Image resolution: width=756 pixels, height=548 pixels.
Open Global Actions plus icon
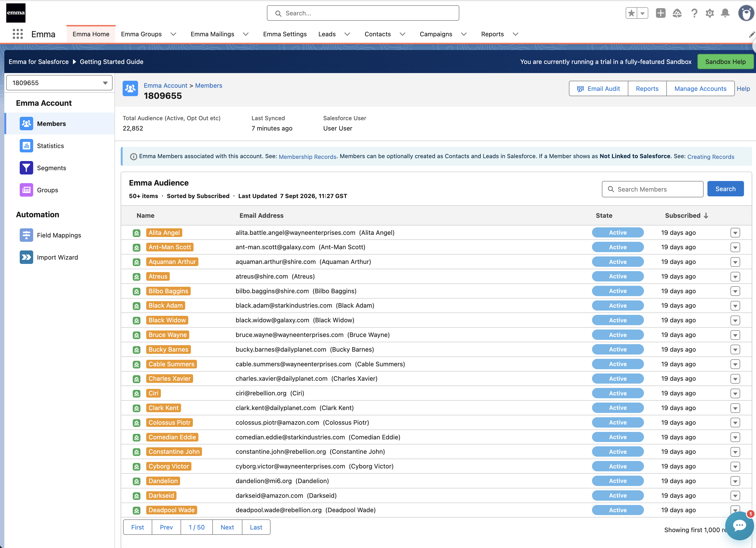pyautogui.click(x=660, y=13)
